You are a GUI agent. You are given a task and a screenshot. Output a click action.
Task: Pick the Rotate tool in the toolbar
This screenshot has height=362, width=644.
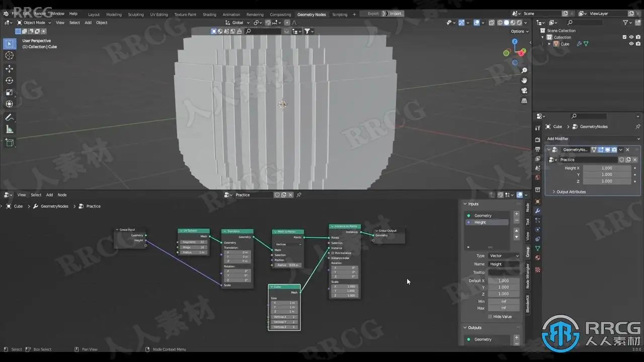(9, 80)
